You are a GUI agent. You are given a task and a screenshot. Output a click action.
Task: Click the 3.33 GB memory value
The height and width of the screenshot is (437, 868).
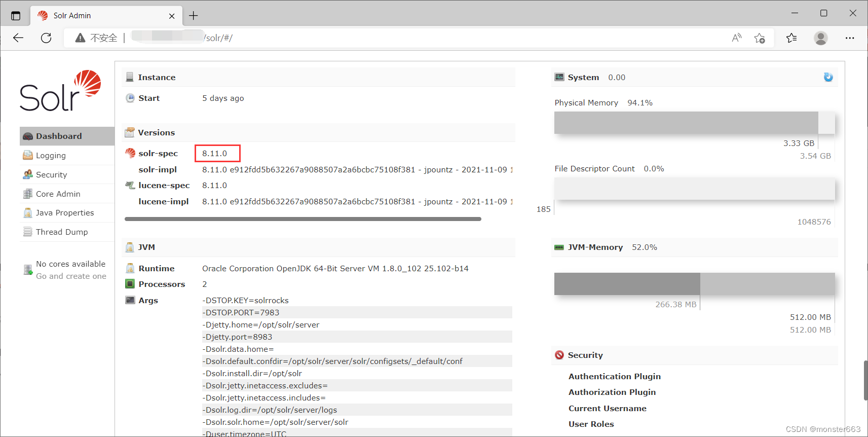[799, 143]
